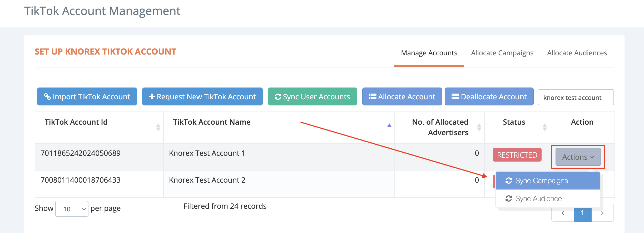Sort by TikTok Account Name column
Image resolution: width=644 pixels, height=233 pixels.
[x=279, y=127]
